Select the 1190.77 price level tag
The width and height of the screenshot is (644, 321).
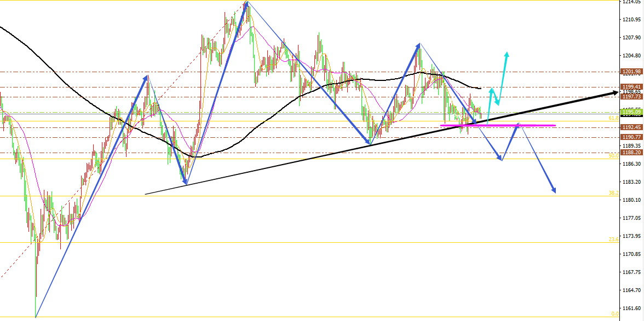631,137
